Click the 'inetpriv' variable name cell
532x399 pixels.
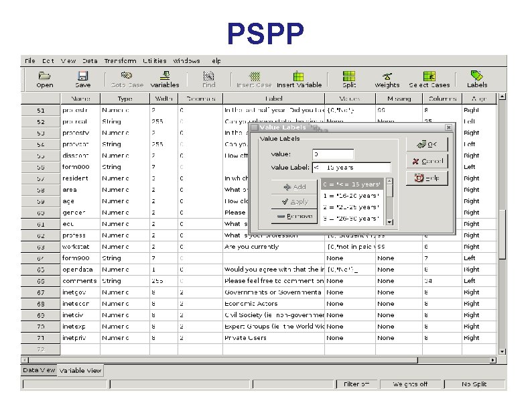tap(80, 338)
